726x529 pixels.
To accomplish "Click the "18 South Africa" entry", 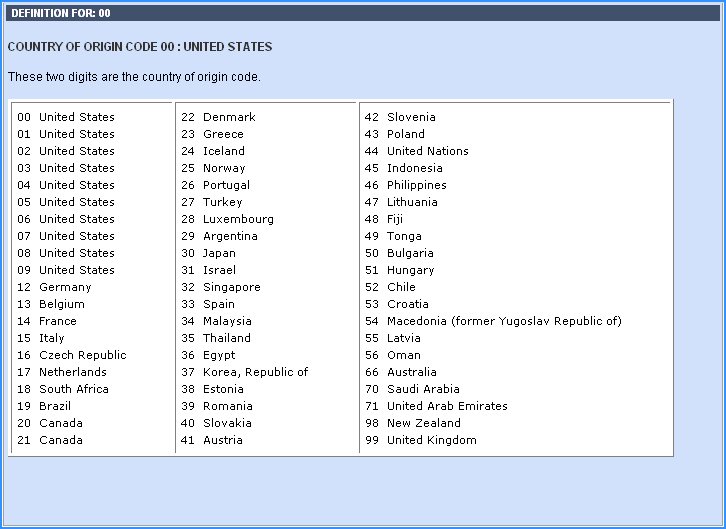I will 63,389.
